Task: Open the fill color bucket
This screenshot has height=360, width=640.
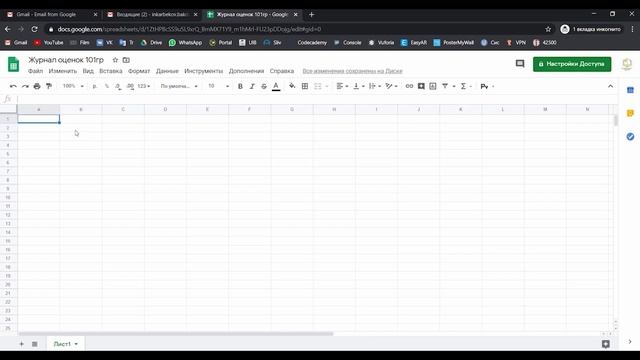Action: click(x=292, y=86)
